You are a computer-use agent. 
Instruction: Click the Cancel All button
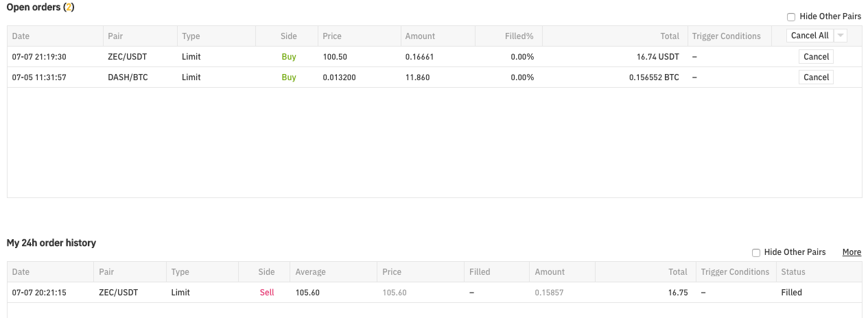(810, 36)
